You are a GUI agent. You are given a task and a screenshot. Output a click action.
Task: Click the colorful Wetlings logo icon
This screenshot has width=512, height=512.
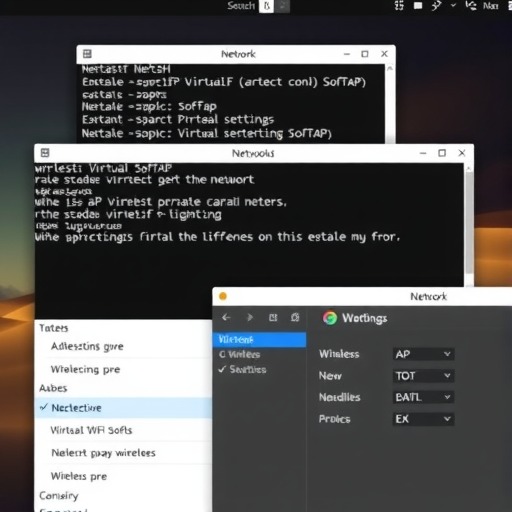(x=330, y=318)
